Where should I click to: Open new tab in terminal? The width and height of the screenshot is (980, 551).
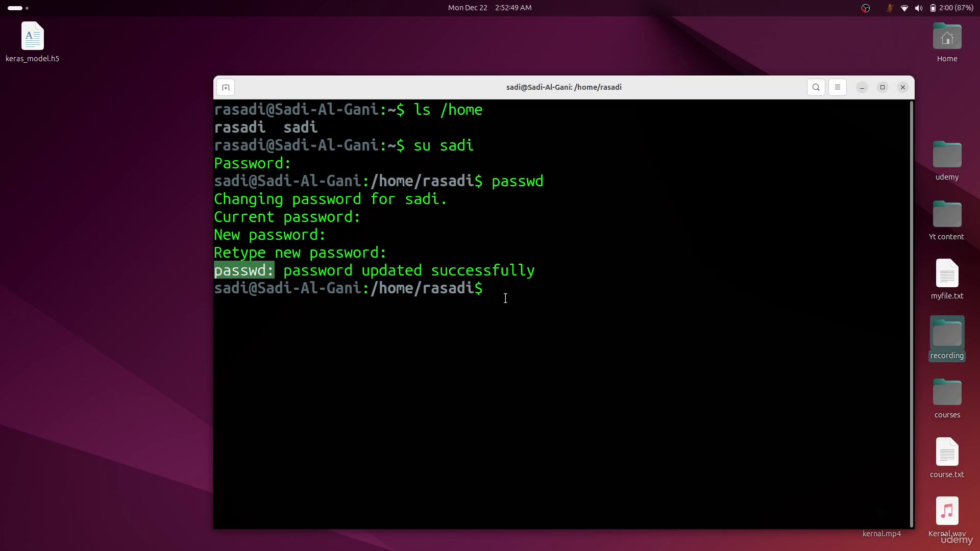pos(226,87)
